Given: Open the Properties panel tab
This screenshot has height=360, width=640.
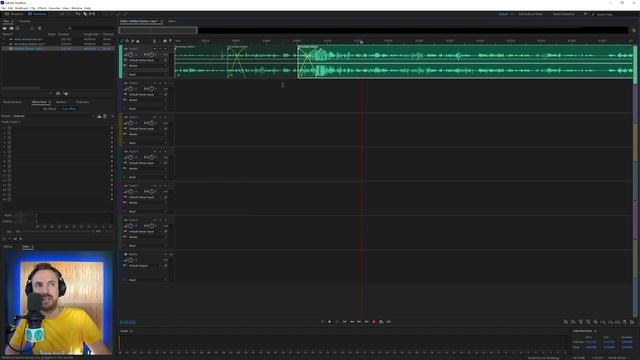Looking at the screenshot, I should pos(82,102).
